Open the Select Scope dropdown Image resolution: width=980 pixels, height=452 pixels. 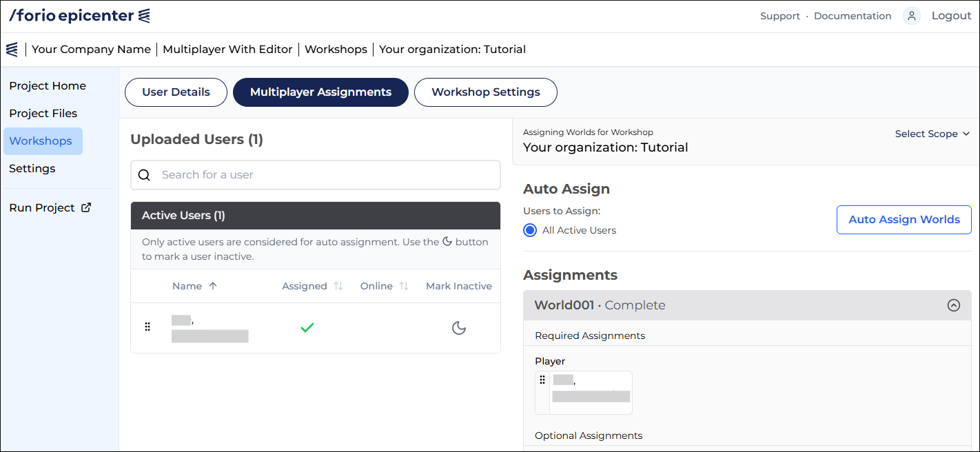(x=932, y=133)
